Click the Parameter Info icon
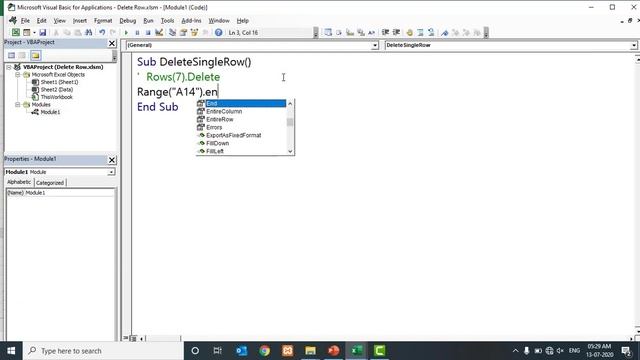This screenshot has width=640, height=360. [x=361, y=32]
